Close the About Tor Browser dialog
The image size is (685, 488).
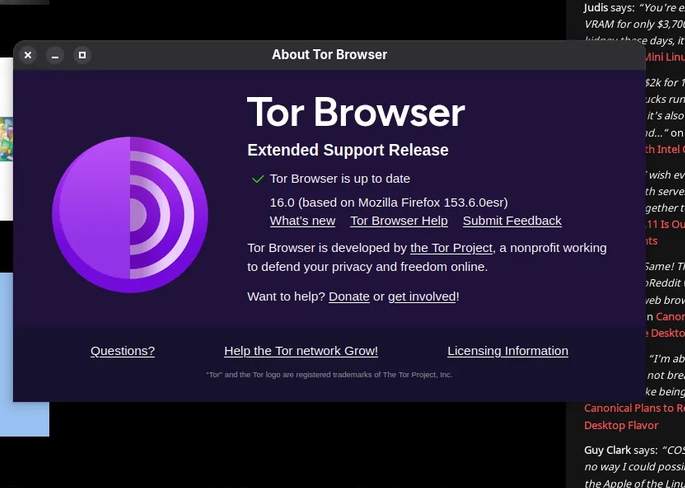pyautogui.click(x=28, y=55)
